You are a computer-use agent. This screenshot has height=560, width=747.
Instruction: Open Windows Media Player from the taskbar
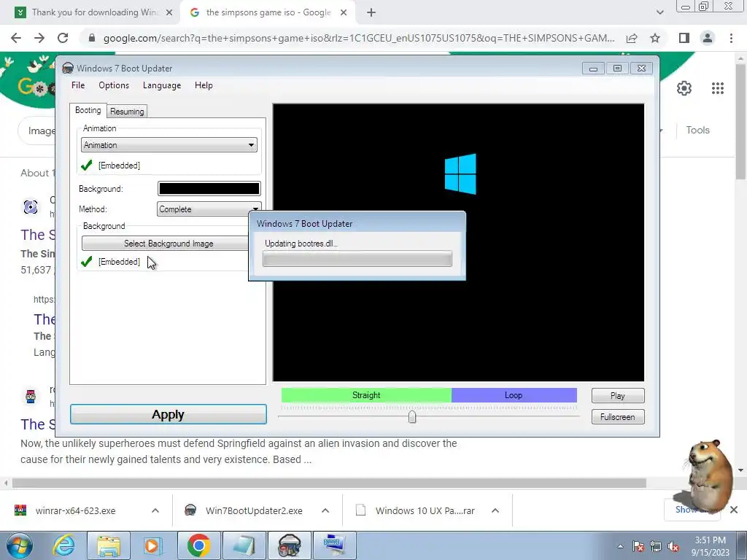click(152, 545)
